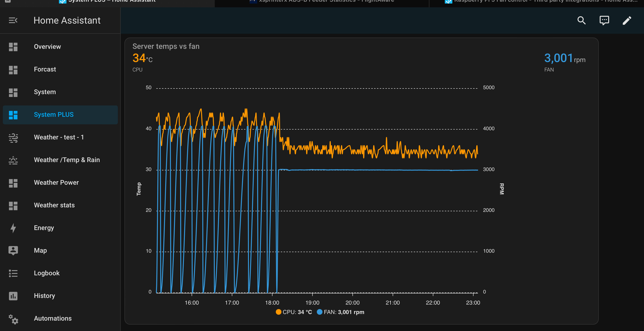
Task: Click the 34 °C CPU header value
Action: (142, 59)
